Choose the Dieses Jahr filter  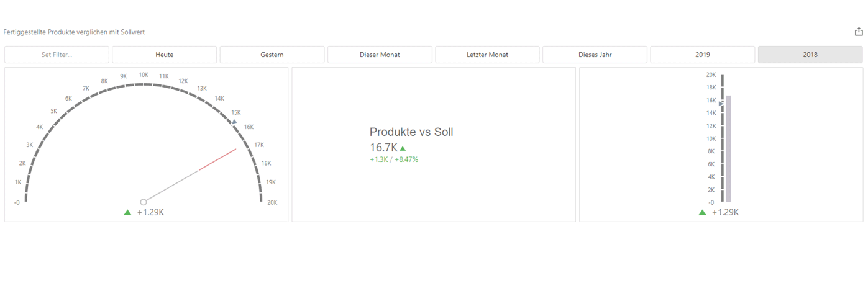[595, 55]
